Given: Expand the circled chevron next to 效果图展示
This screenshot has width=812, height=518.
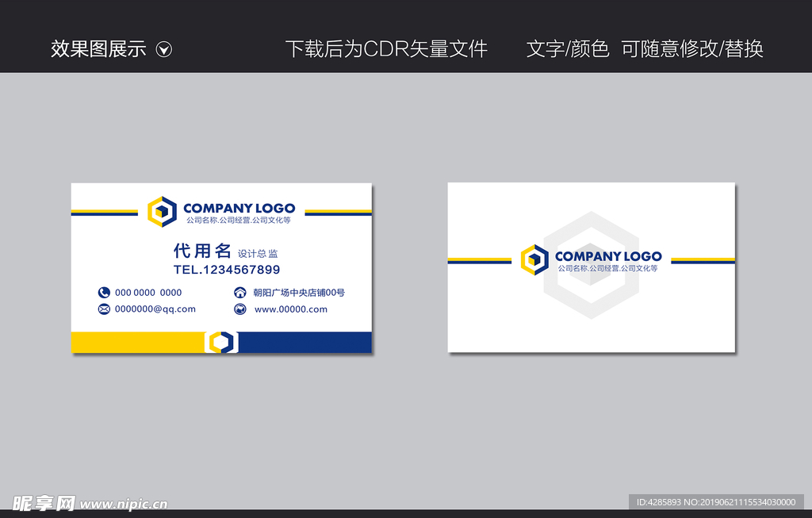Looking at the screenshot, I should click(x=165, y=48).
